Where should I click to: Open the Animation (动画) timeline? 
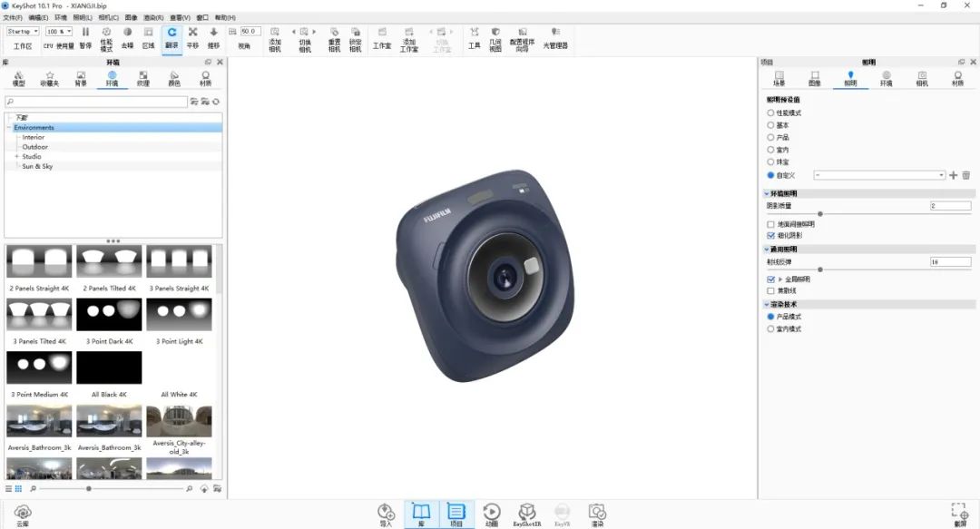coord(492,515)
